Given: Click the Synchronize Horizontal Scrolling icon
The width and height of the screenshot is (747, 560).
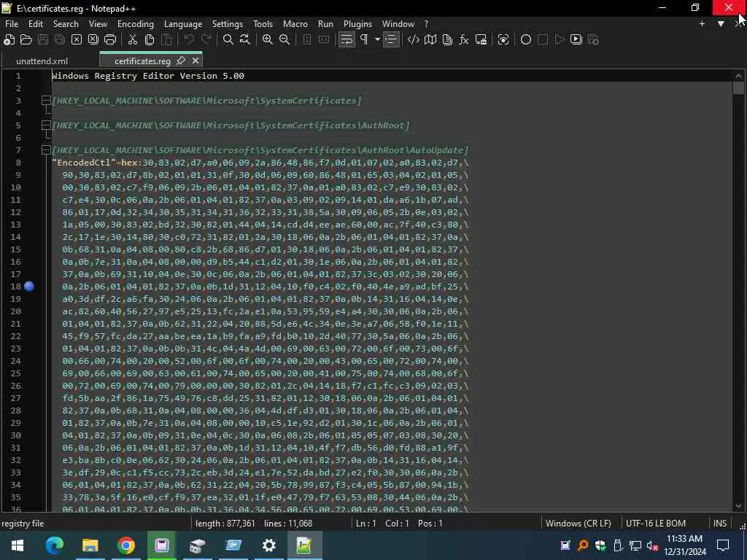Looking at the screenshot, I should pyautogui.click(x=324, y=40).
